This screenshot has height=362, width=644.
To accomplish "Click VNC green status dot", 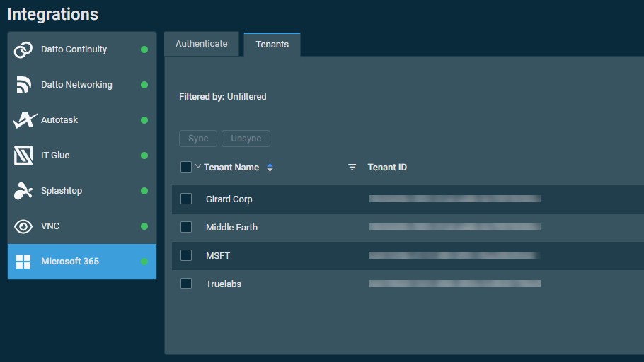I will [x=144, y=226].
